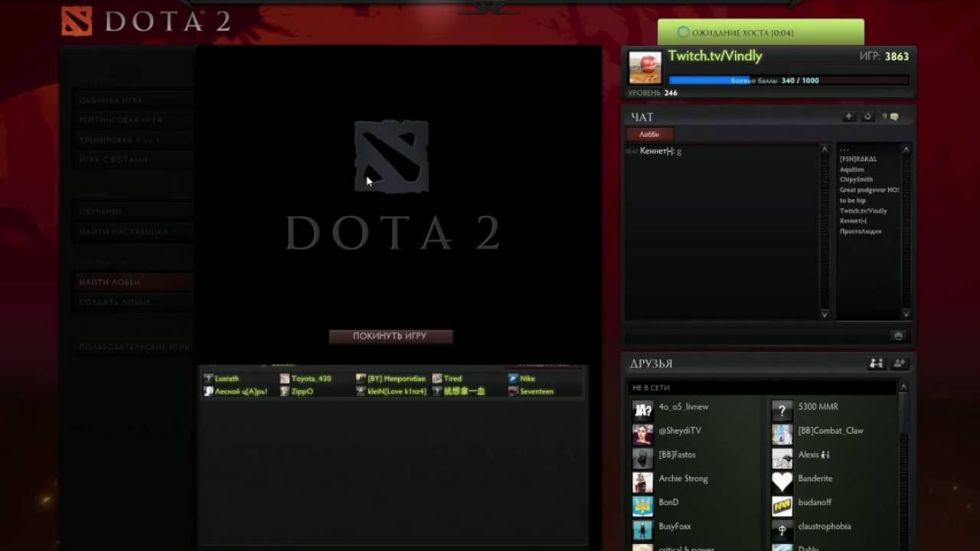Open friend 5300 MMR question-mark avatar
The width and height of the screenshot is (980, 551).
(x=782, y=411)
